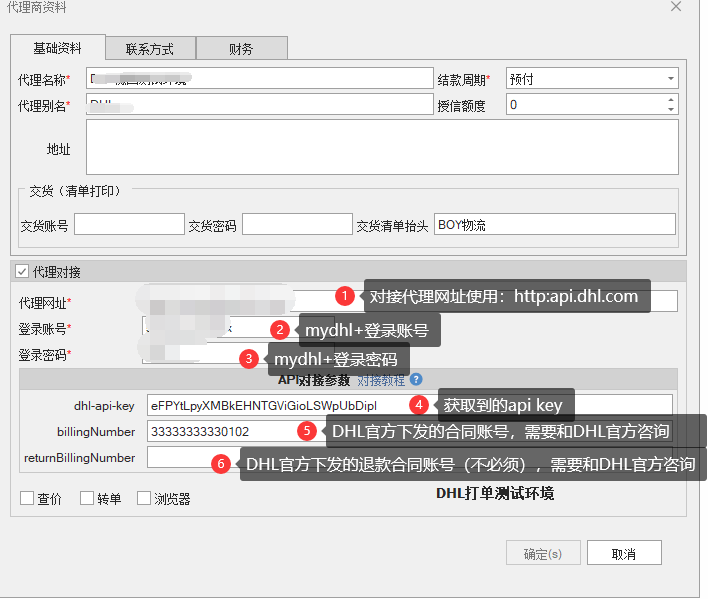Open the 财务 tab

click(241, 48)
